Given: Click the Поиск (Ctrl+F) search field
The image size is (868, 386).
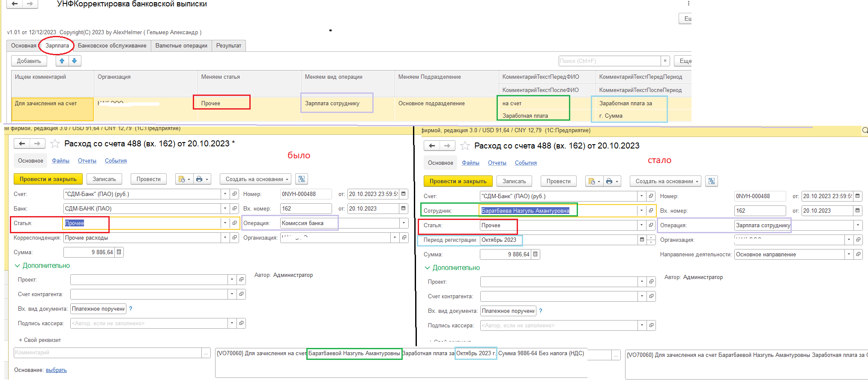Looking at the screenshot, I should (610, 61).
